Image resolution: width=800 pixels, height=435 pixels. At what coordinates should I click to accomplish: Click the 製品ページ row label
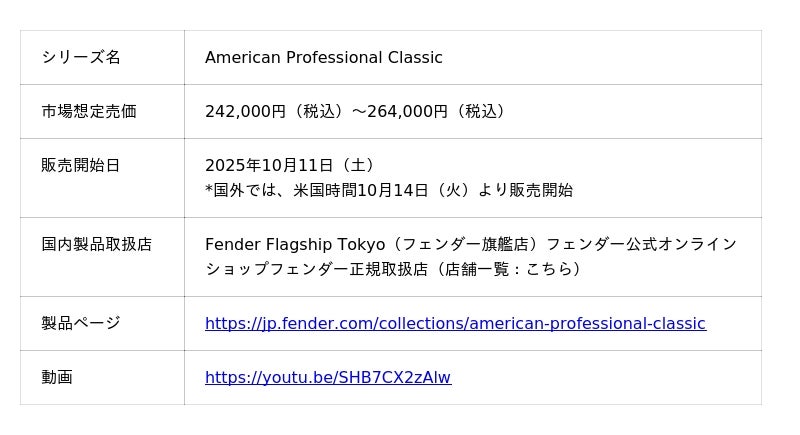pos(81,323)
